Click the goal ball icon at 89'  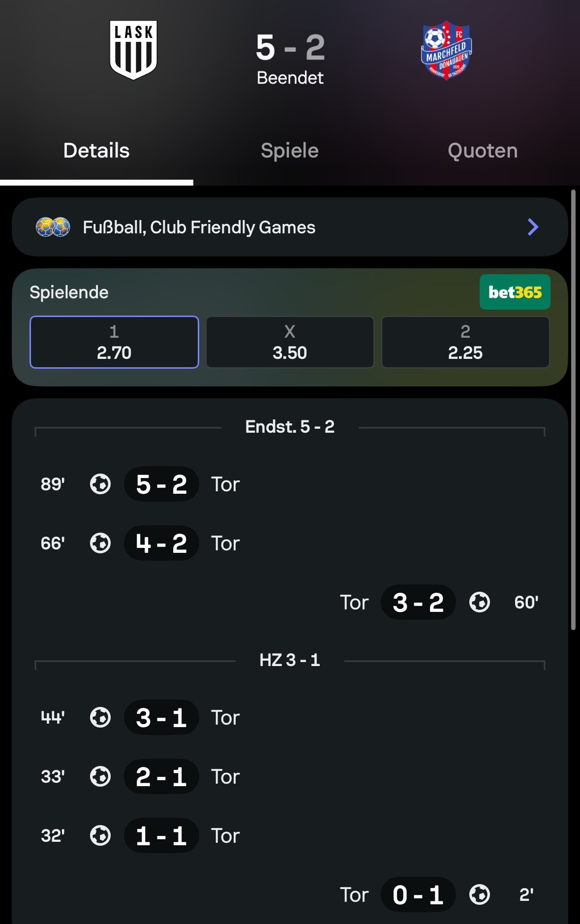click(x=100, y=484)
